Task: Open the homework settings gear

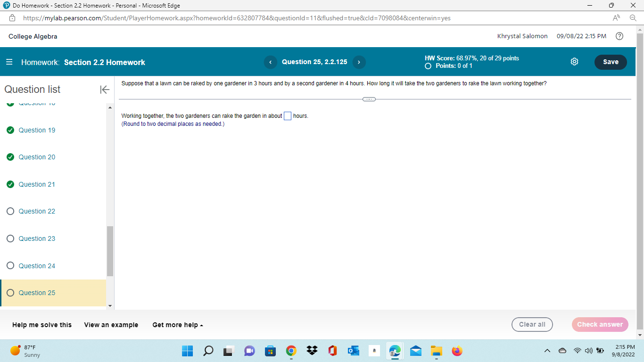Action: (574, 62)
